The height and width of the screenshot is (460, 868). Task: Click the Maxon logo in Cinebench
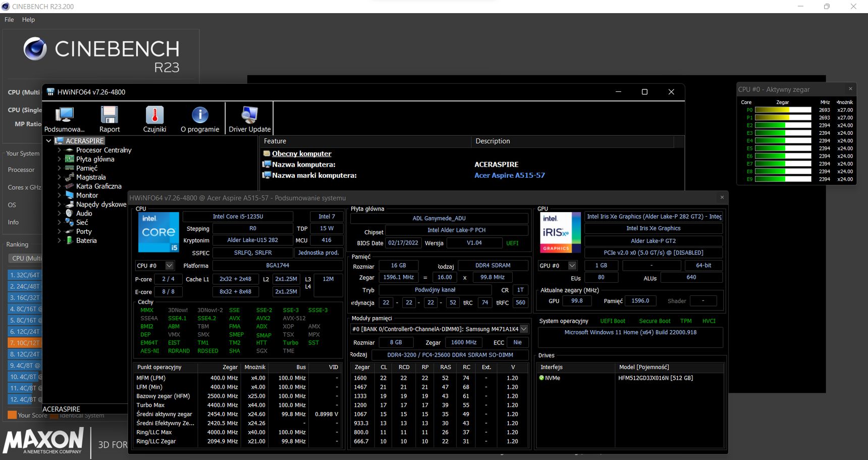tap(44, 441)
